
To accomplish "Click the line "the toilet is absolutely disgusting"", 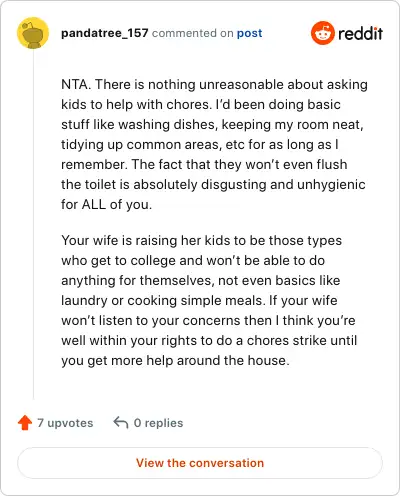I will click(213, 185).
